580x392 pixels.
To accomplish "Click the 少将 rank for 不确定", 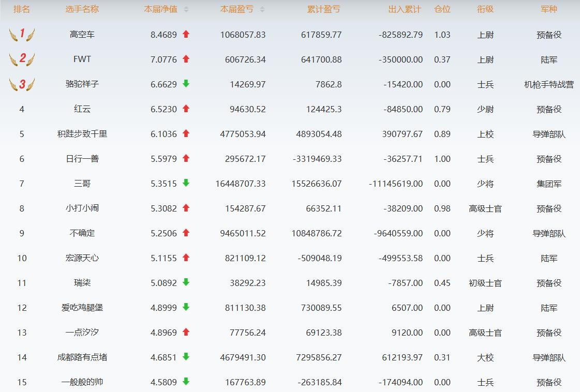I will tap(485, 233).
